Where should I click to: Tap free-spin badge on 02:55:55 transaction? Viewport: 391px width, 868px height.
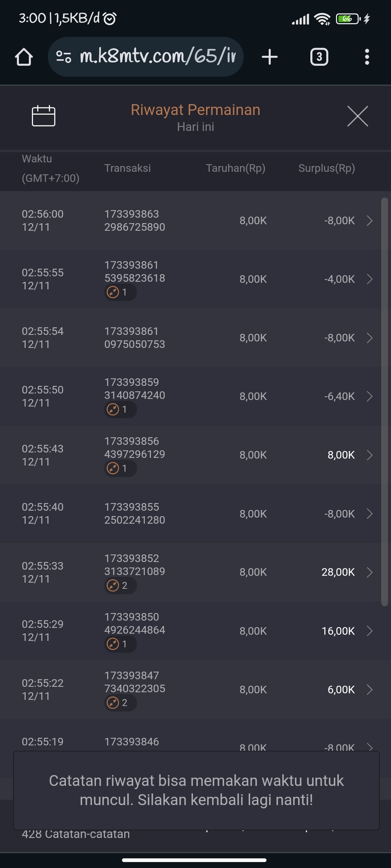coord(120,292)
